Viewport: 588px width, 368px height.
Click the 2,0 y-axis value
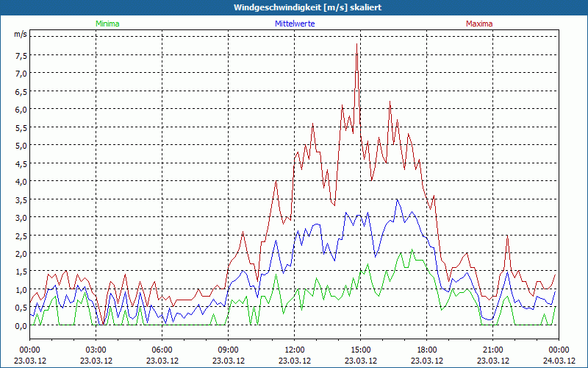[21, 254]
